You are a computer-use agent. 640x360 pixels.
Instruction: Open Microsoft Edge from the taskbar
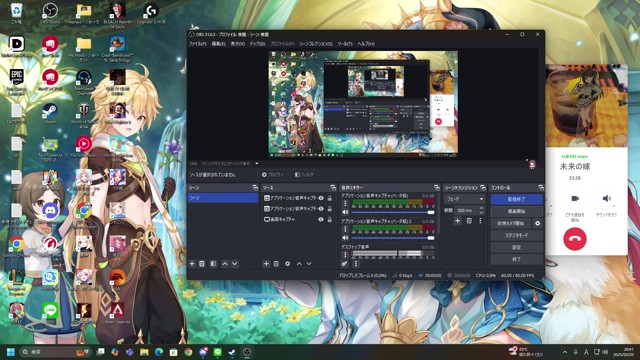[159, 352]
